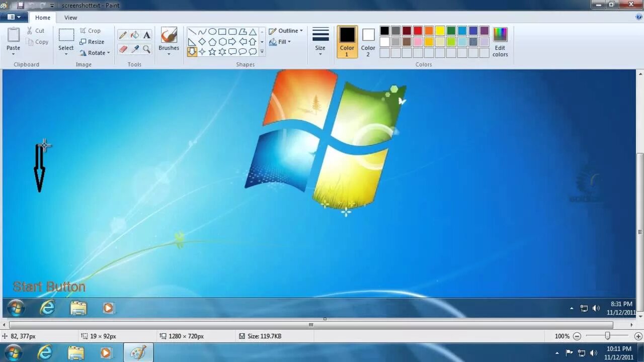This screenshot has width=644, height=362.
Task: Select the Magnifier tool
Action: pyautogui.click(x=146, y=49)
